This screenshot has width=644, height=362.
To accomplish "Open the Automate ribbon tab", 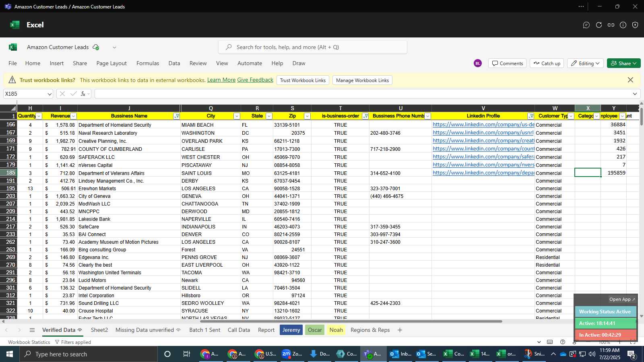I will point(250,63).
